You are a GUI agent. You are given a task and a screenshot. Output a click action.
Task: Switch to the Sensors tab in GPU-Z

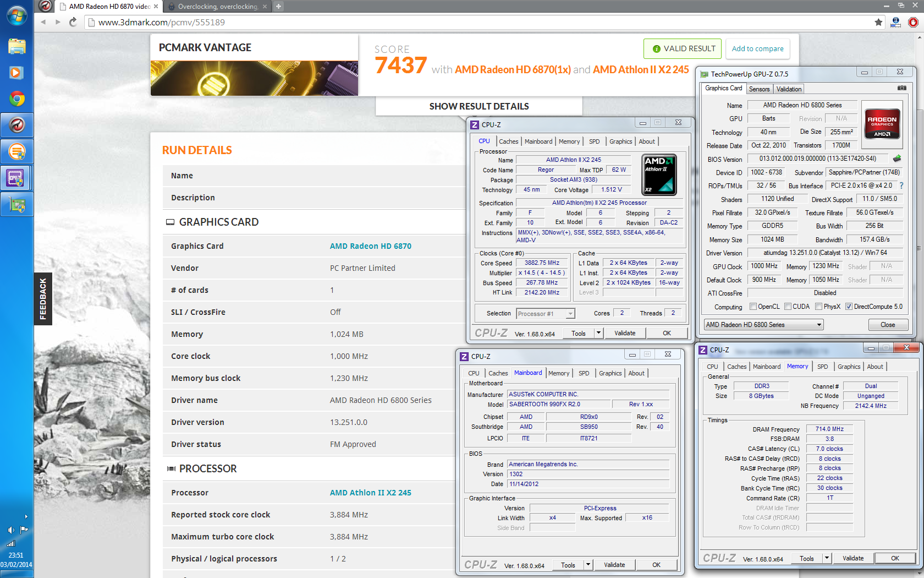coord(759,89)
